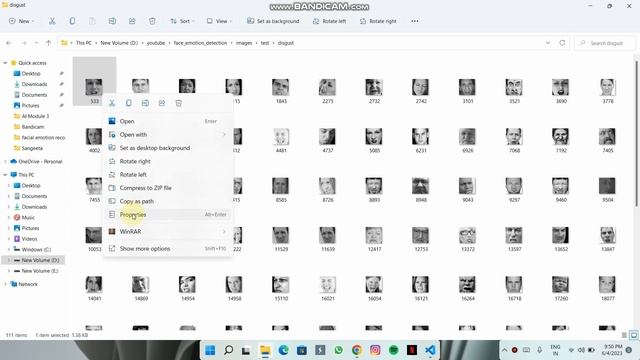Click the Set as background toolbar button
Screen dimensions: 640x360
(x=273, y=21)
